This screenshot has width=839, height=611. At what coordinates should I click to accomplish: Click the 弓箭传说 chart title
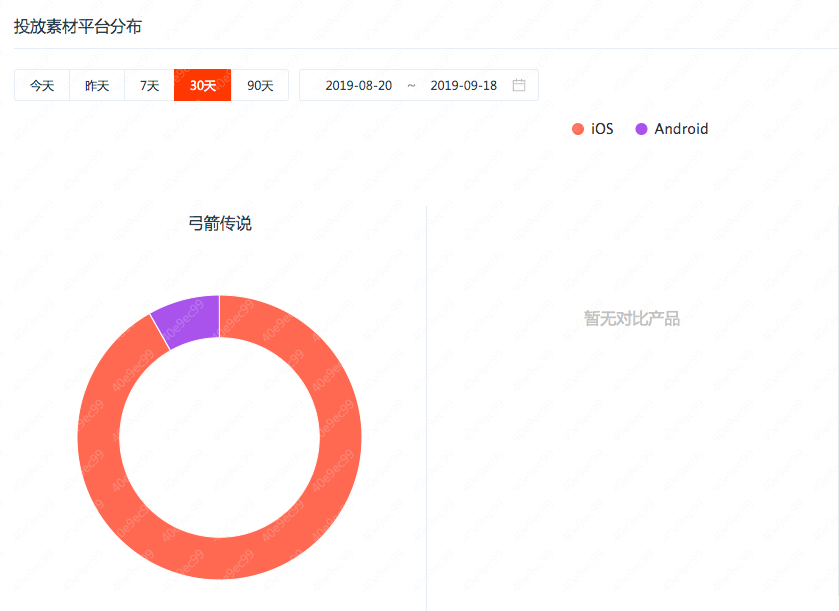click(219, 223)
